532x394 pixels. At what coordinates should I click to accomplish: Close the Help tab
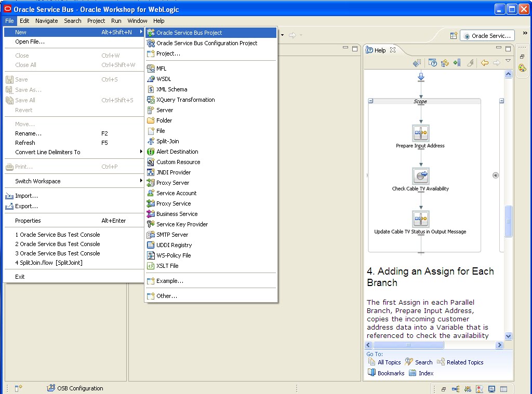[x=393, y=50]
